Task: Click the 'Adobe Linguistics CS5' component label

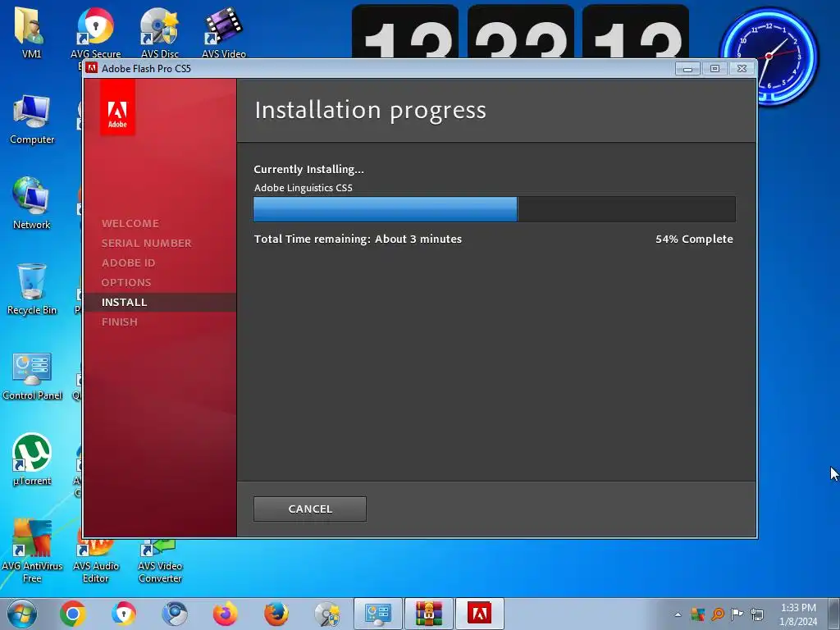Action: click(x=304, y=188)
